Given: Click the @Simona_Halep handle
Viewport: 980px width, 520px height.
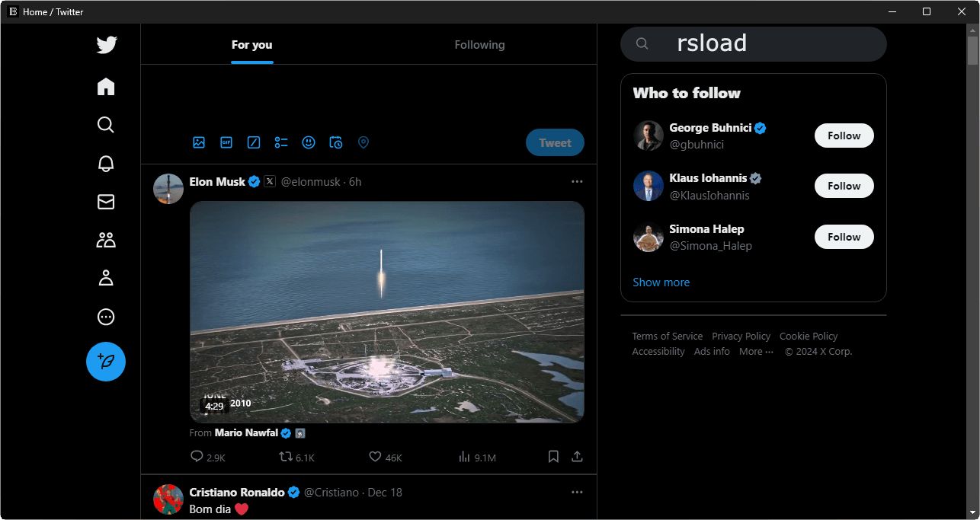Looking at the screenshot, I should tap(711, 246).
